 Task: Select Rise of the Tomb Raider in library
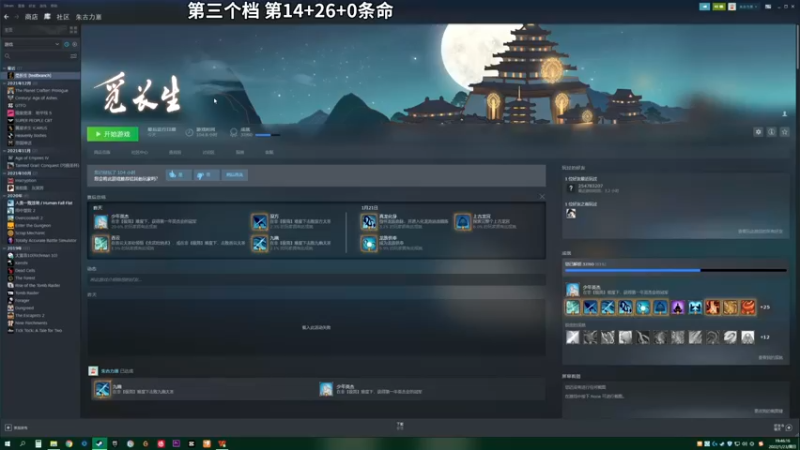[x=37, y=285]
